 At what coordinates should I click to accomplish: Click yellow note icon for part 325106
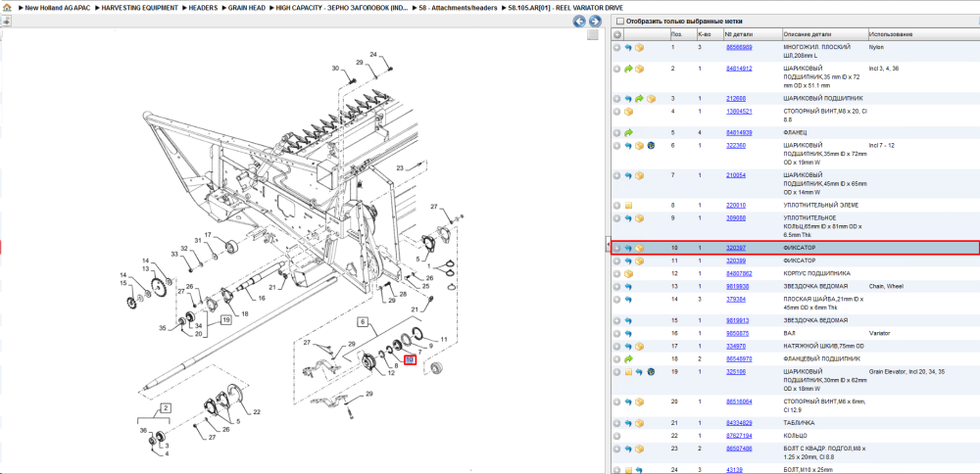pos(628,372)
